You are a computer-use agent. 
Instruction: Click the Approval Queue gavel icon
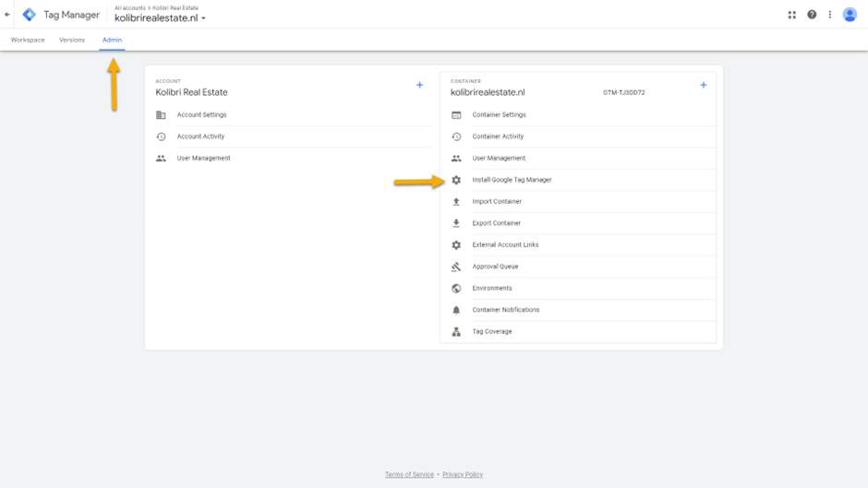click(x=456, y=267)
